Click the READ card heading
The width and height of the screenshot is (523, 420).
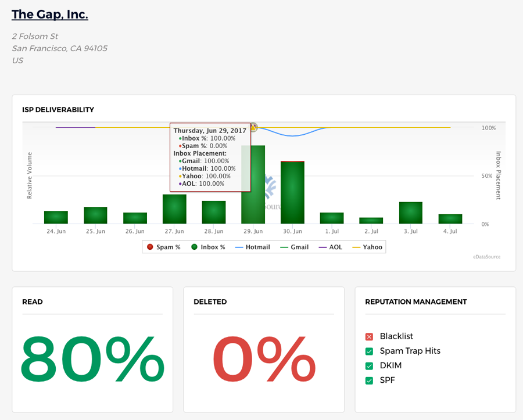[x=33, y=301]
